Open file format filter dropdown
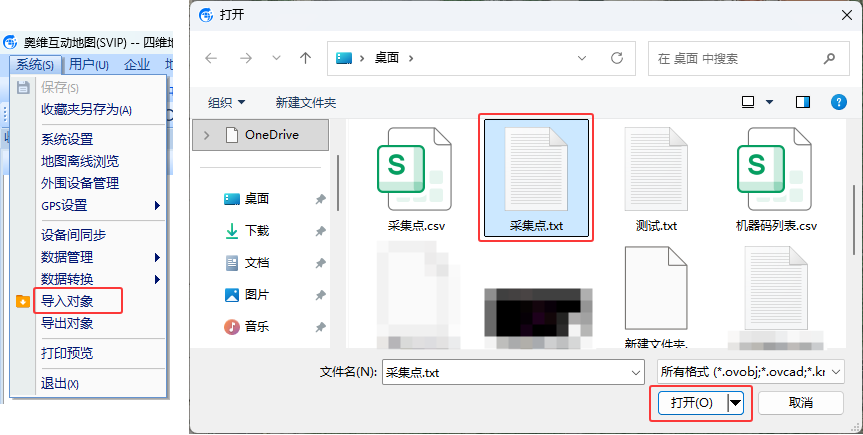This screenshot has width=863, height=435. (x=751, y=373)
